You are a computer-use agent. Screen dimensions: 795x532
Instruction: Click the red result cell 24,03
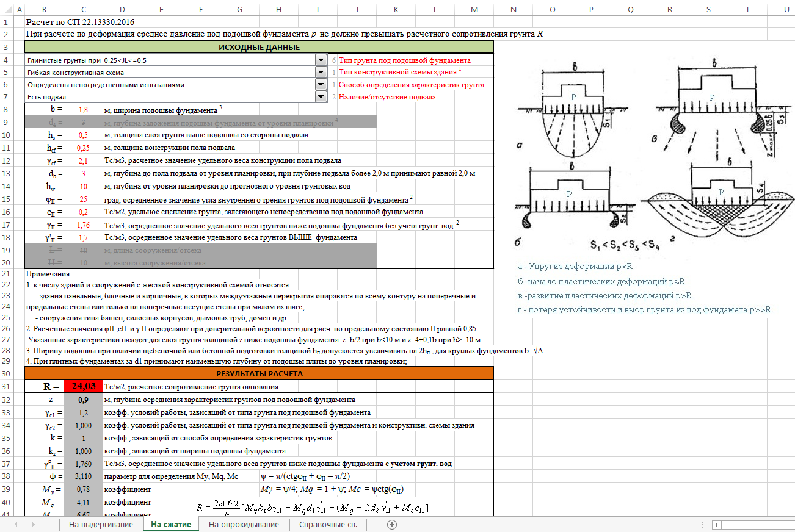(83, 386)
